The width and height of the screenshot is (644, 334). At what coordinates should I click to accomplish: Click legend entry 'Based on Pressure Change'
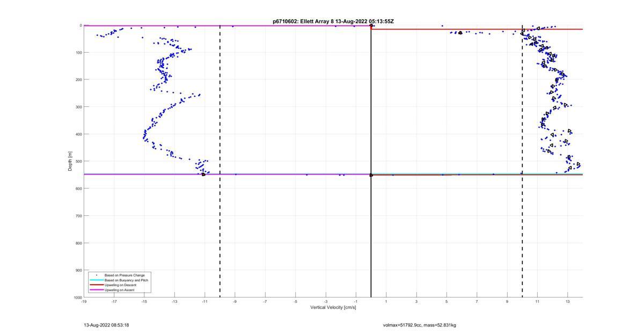click(x=125, y=275)
